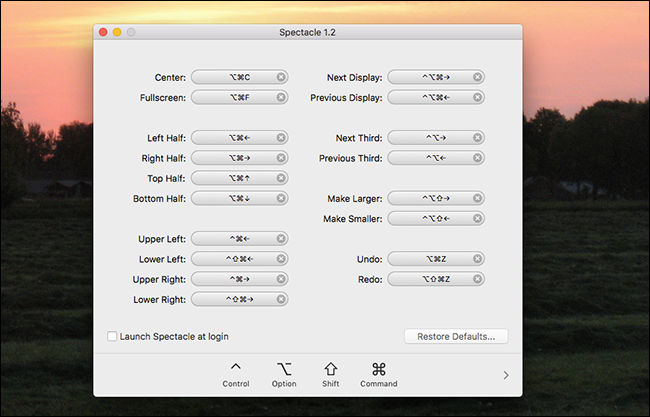Screen dimensions: 650x417
Task: Minimize Spectacle window with yellow button
Action: (117, 32)
